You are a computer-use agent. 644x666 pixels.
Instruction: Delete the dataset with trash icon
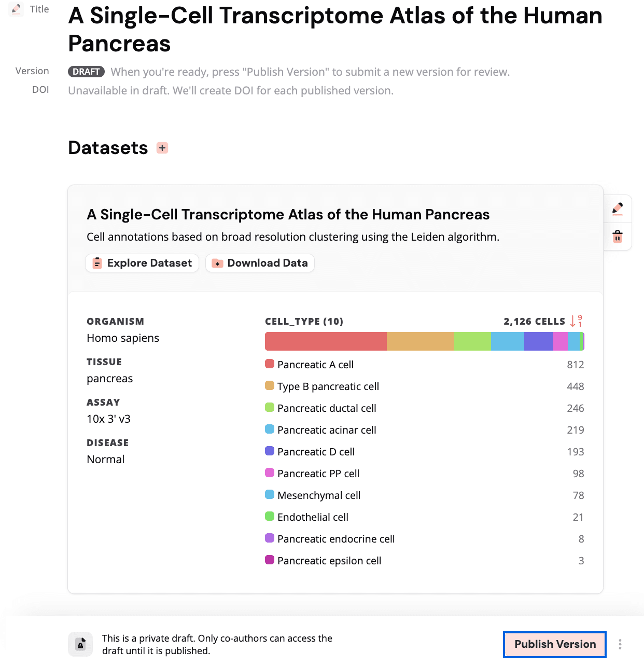click(x=618, y=237)
